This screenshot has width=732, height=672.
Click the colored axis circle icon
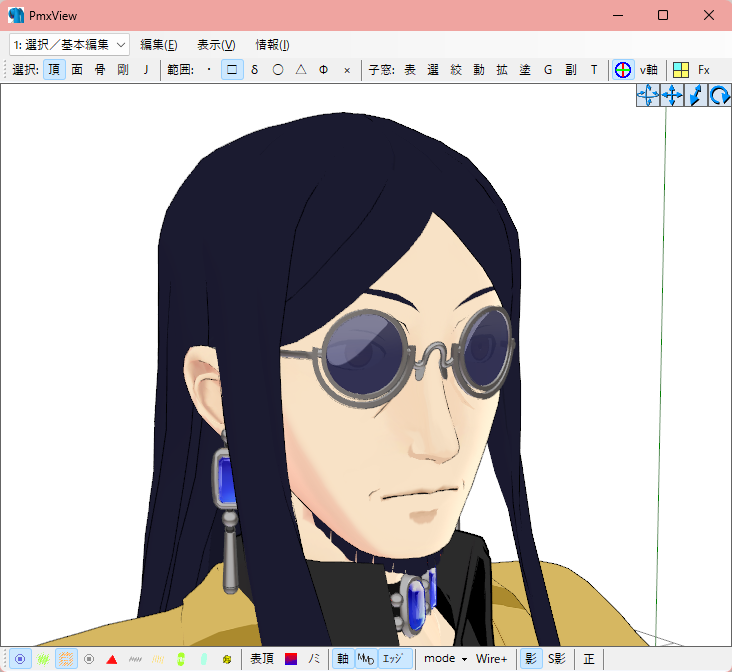(623, 70)
